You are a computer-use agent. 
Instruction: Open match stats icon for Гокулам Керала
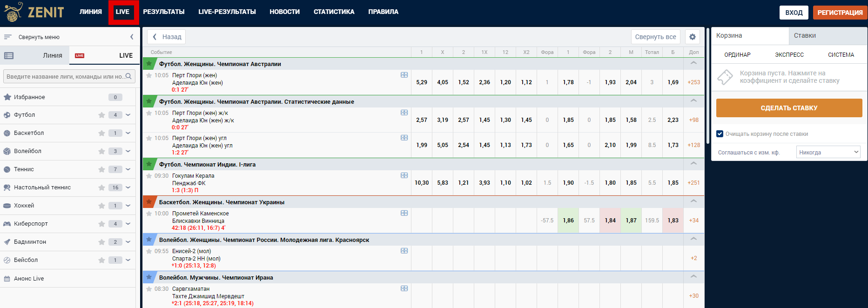pyautogui.click(x=404, y=175)
